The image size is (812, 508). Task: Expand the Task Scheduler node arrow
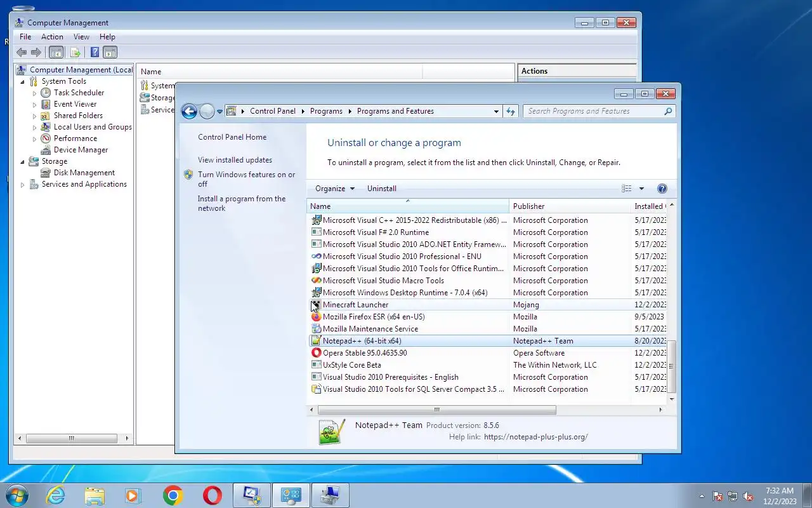35,93
